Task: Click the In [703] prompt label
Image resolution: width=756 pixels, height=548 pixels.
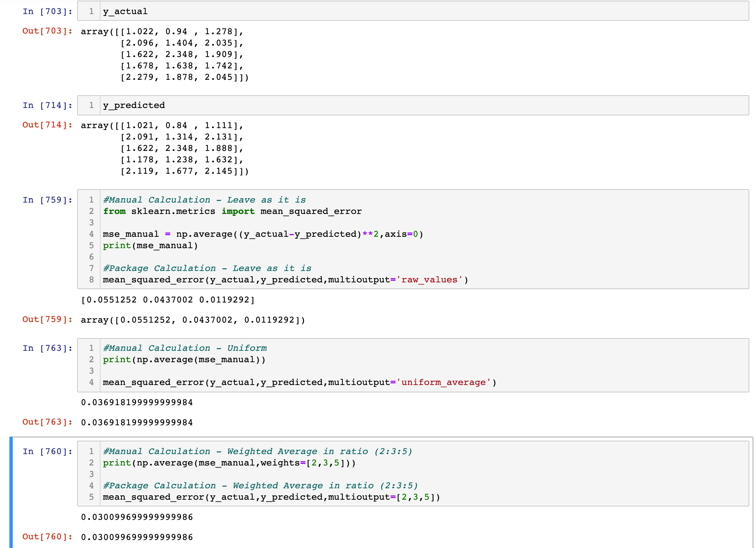Action: point(47,11)
